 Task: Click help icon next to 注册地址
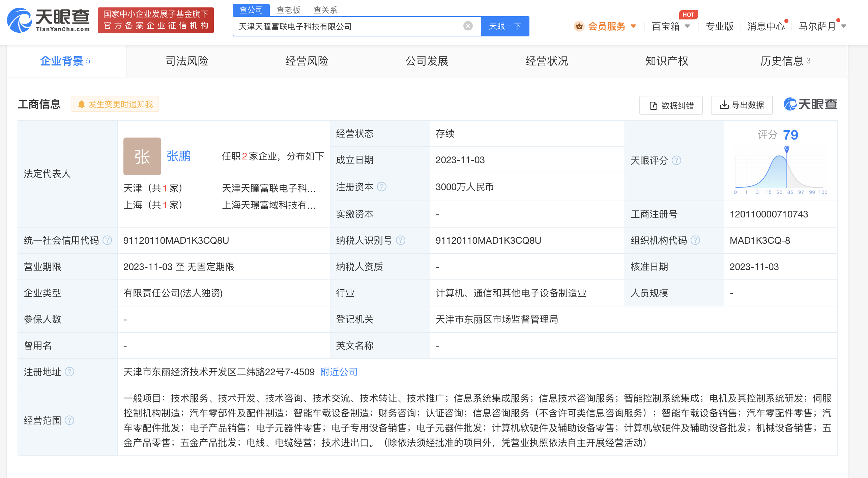pyautogui.click(x=69, y=371)
